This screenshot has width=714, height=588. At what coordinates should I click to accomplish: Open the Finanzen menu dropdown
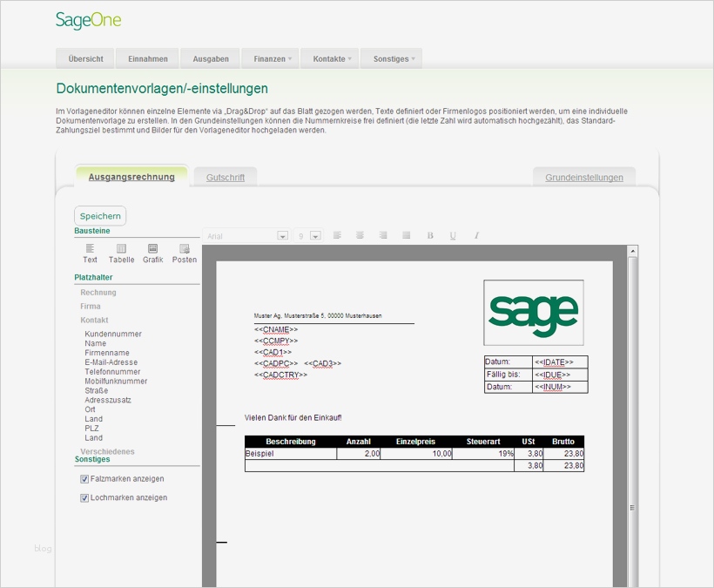272,58
